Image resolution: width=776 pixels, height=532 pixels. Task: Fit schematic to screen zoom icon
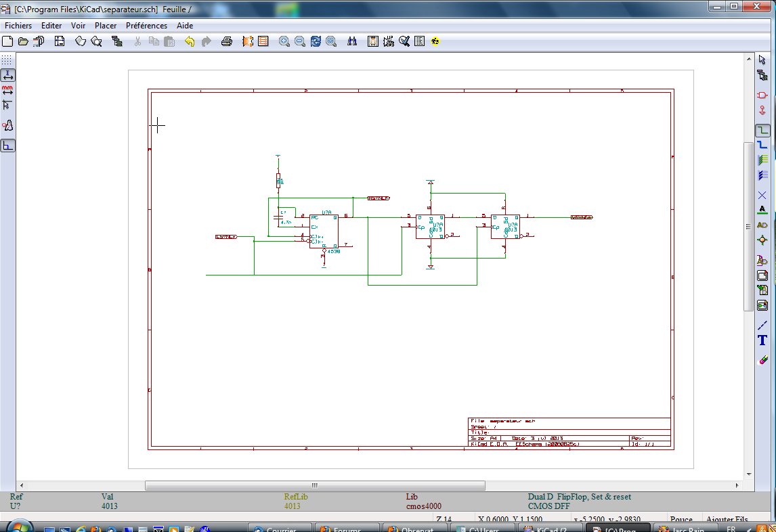point(331,41)
